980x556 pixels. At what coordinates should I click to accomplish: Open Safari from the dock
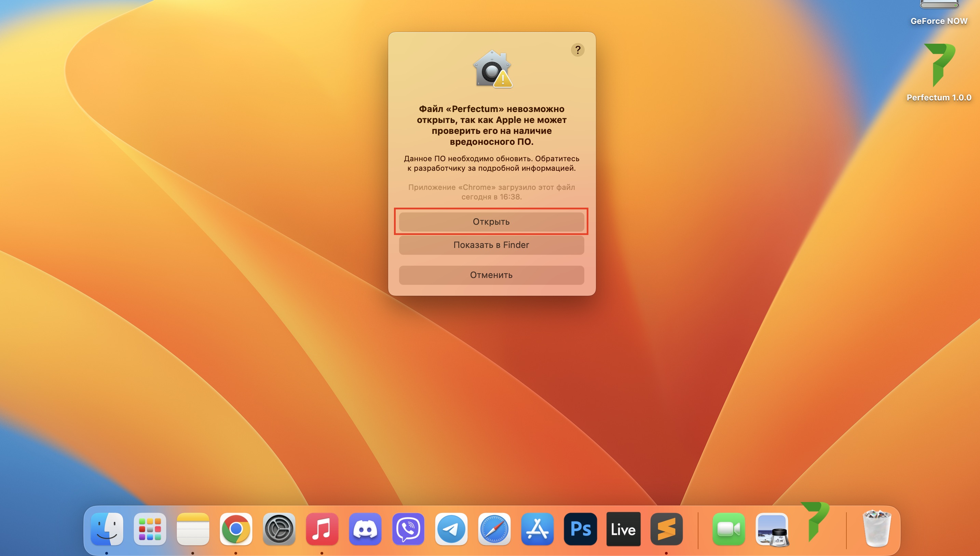pyautogui.click(x=494, y=529)
